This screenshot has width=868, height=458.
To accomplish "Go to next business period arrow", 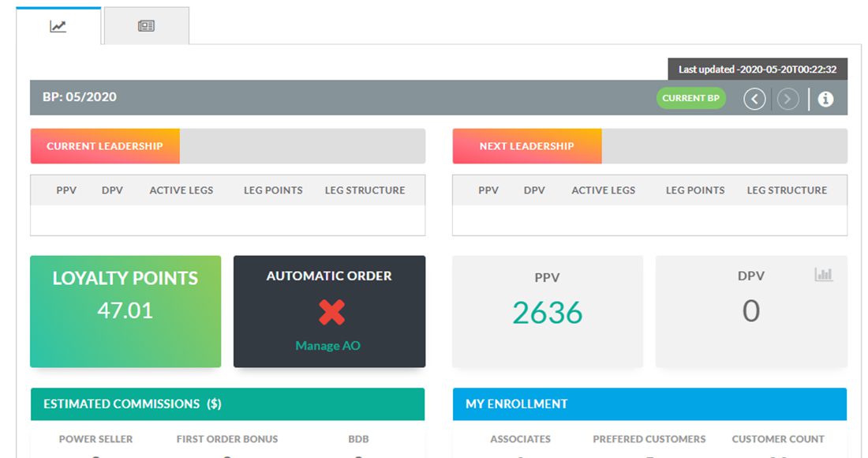I will (788, 99).
